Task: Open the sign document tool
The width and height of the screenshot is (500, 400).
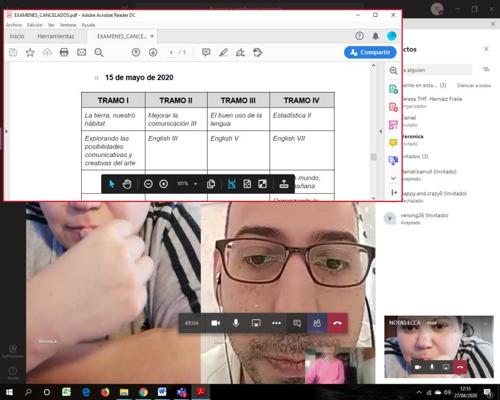Action: point(240,52)
